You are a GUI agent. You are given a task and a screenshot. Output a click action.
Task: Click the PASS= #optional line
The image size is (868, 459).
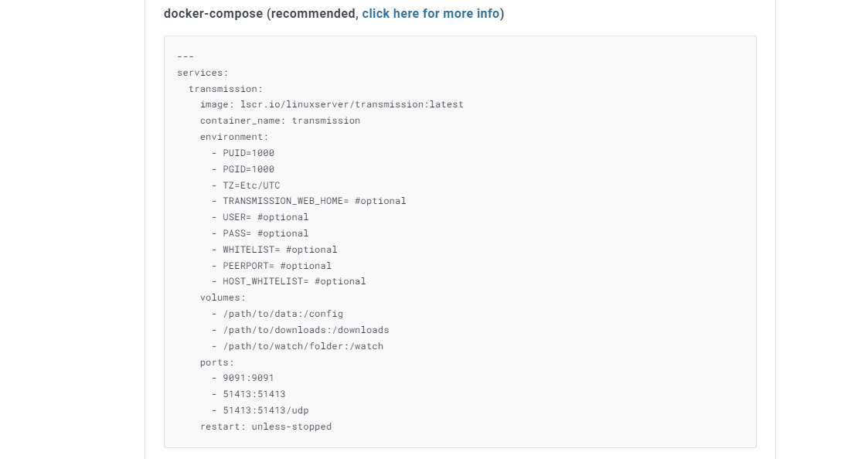pos(265,233)
